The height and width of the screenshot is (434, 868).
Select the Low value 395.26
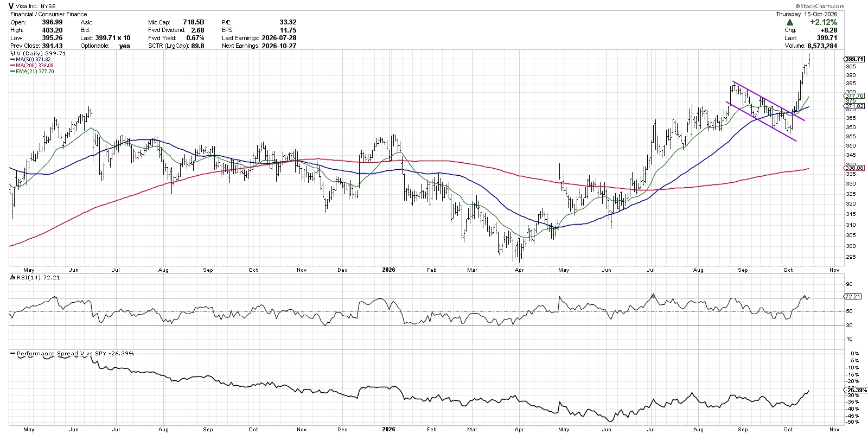pyautogui.click(x=53, y=38)
